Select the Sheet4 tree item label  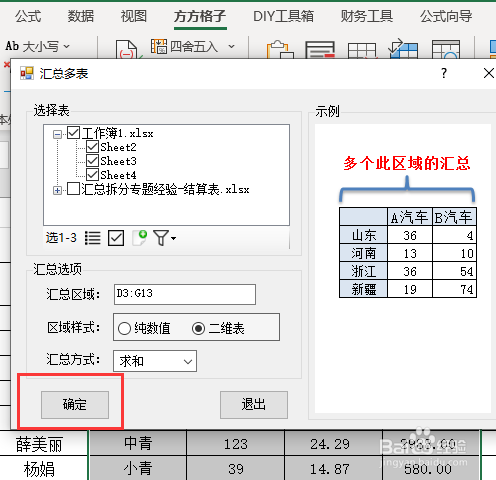118,175
